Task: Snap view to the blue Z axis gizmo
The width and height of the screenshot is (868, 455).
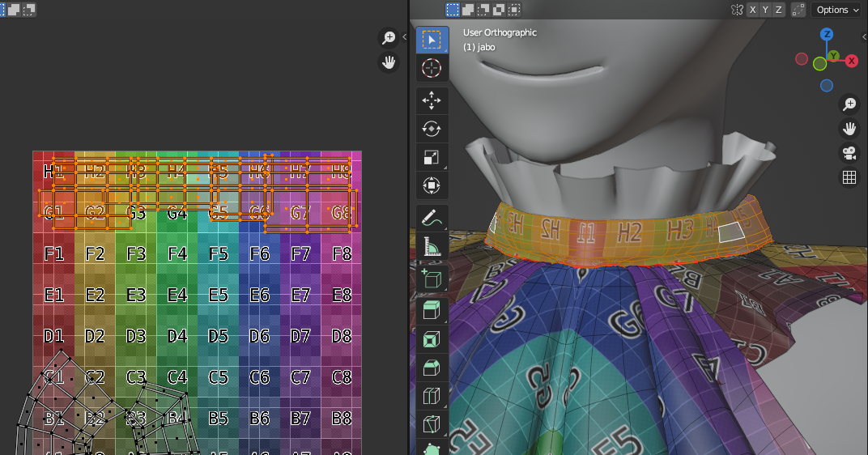Action: pos(827,34)
